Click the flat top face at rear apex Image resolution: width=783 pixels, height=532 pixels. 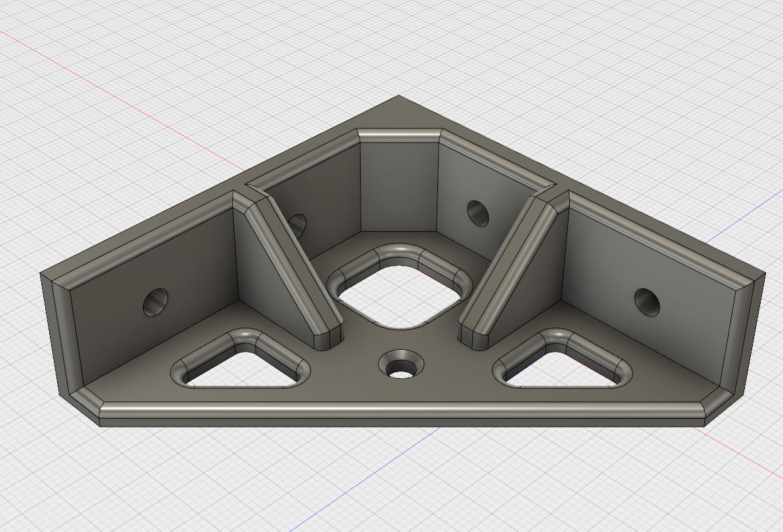(x=399, y=115)
